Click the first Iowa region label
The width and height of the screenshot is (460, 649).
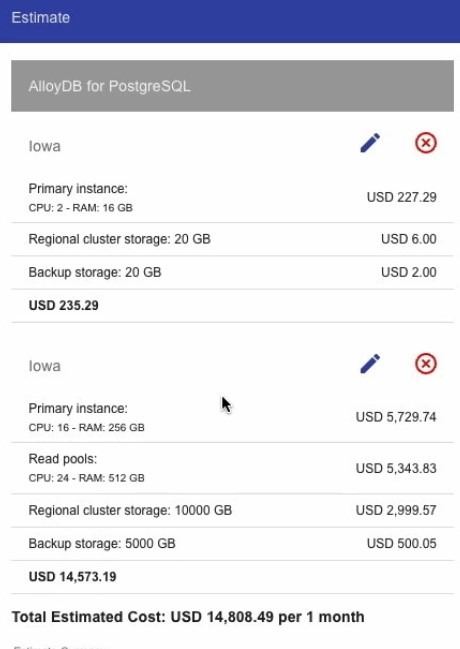[x=44, y=146]
